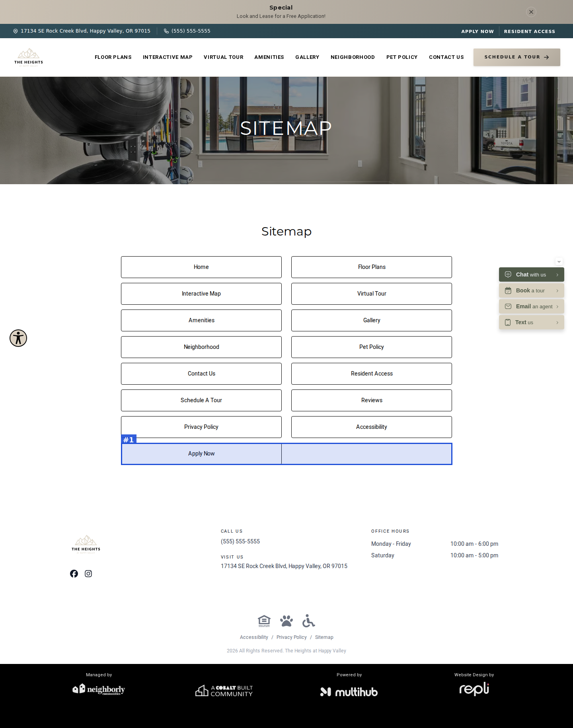Open Virtual Tour in navigation menu
This screenshot has height=728, width=573.
click(224, 57)
